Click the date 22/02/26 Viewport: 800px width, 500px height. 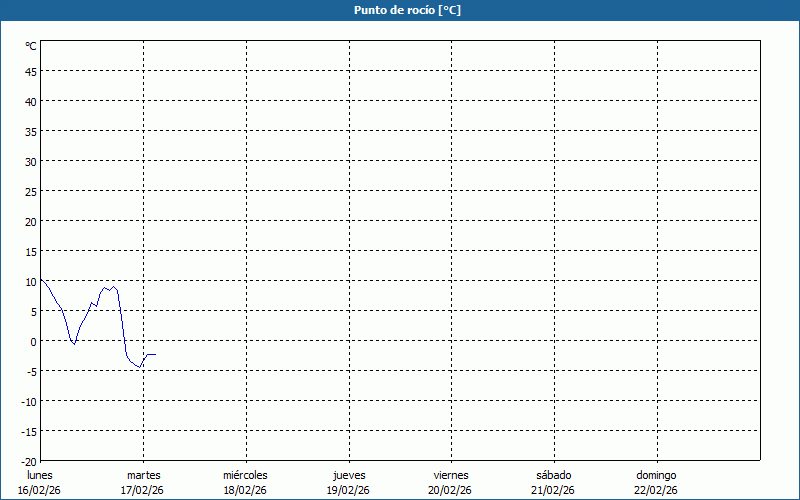coord(656,490)
